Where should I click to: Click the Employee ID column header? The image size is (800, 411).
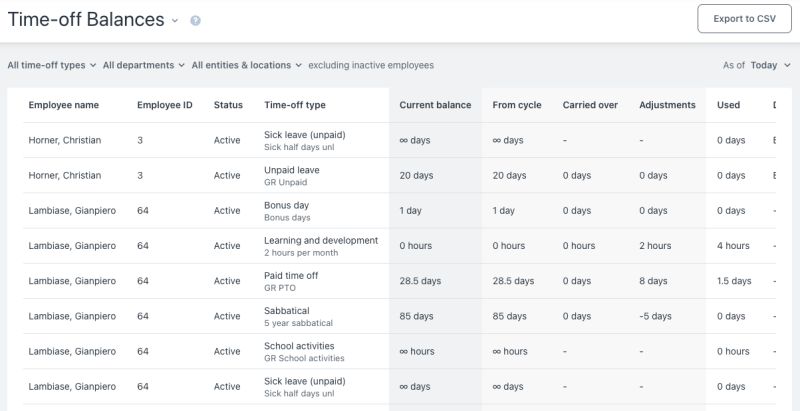[x=165, y=105]
